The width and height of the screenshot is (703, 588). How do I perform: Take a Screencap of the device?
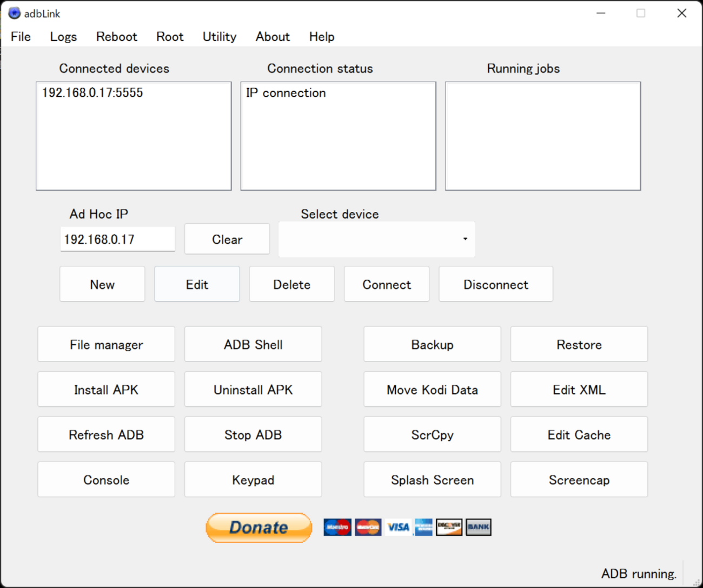click(579, 480)
